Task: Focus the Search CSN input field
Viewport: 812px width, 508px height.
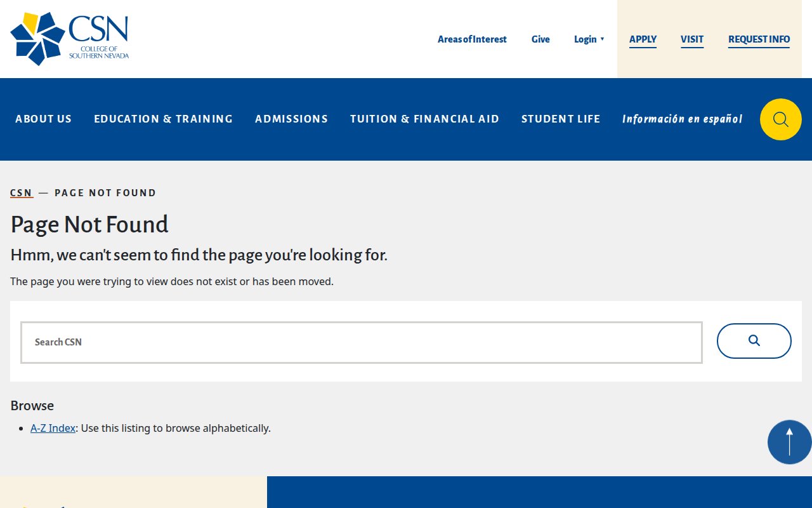Action: [362, 342]
